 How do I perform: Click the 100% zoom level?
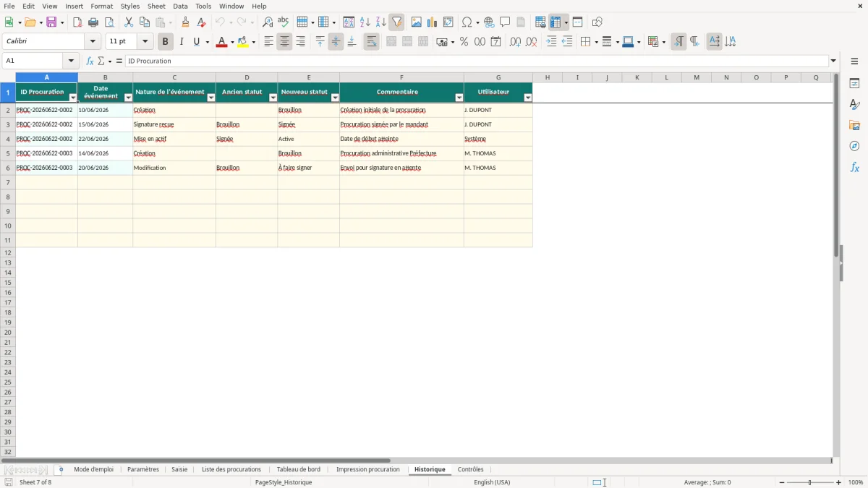click(856, 482)
